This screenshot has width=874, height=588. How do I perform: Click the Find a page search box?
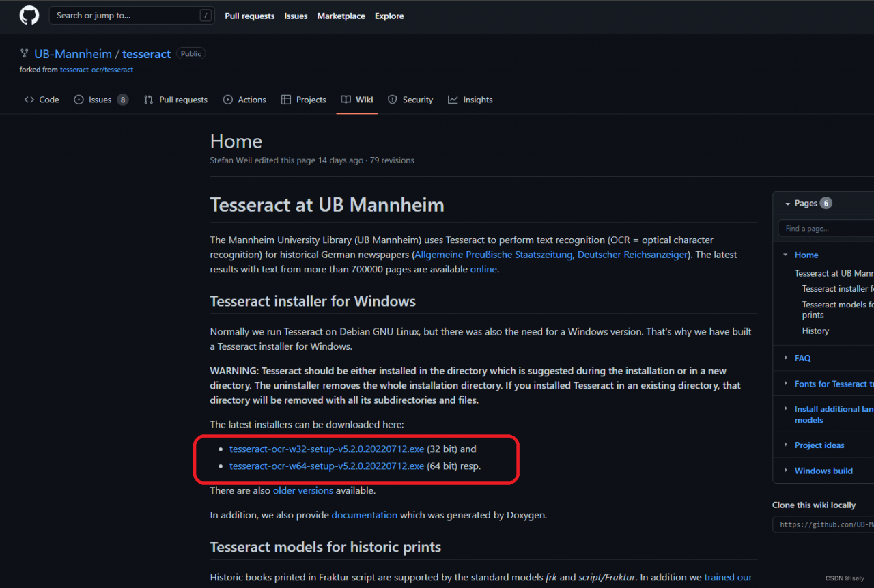[826, 228]
